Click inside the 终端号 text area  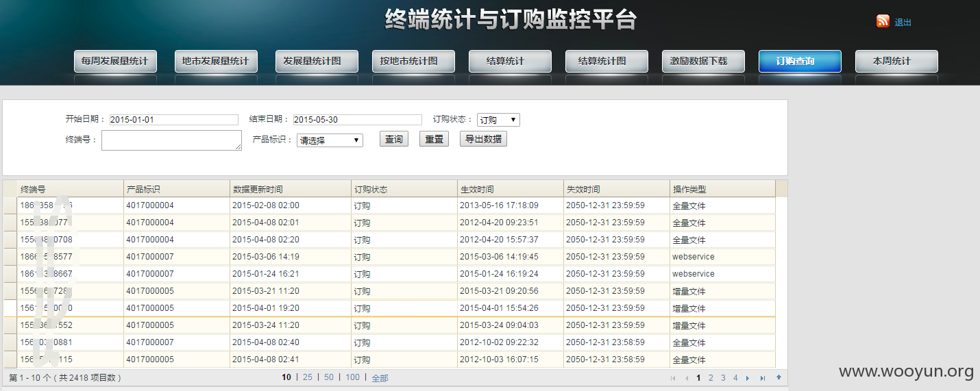click(171, 140)
